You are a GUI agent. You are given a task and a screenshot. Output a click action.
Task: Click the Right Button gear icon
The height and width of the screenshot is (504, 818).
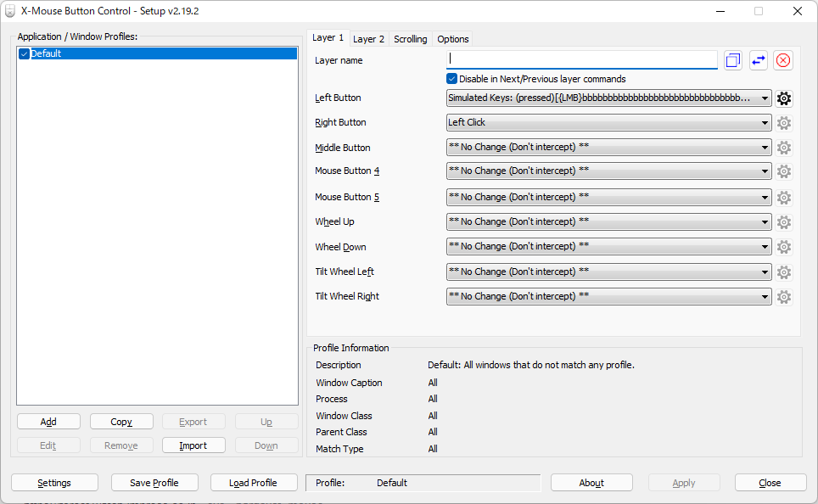[x=783, y=123]
